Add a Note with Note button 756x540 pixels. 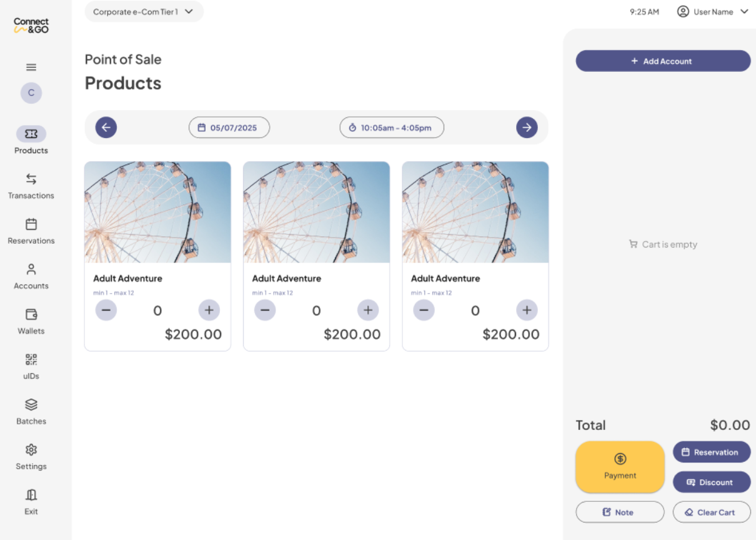tap(620, 512)
